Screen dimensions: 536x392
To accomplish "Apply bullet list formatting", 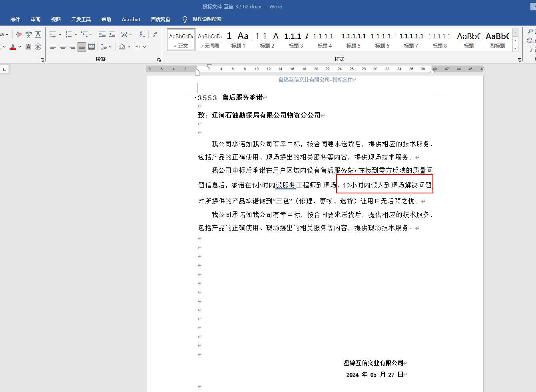I will point(53,34).
